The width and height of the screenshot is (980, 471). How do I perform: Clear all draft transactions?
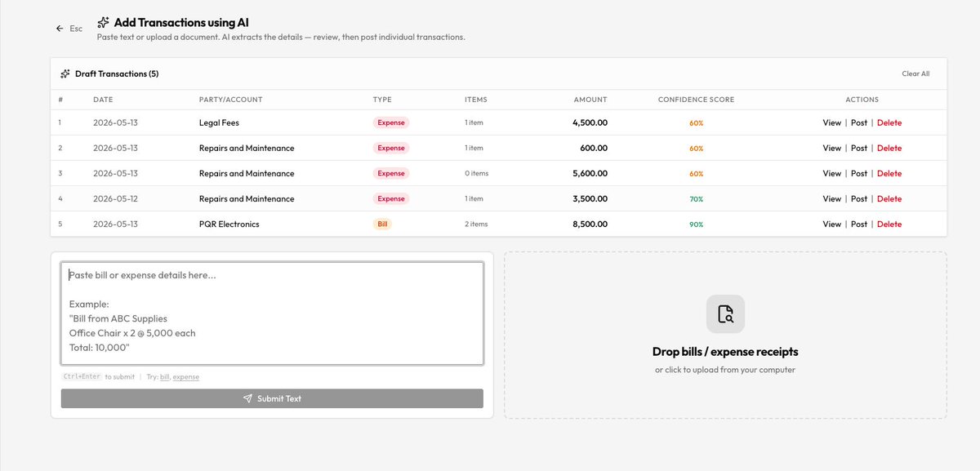(x=915, y=73)
